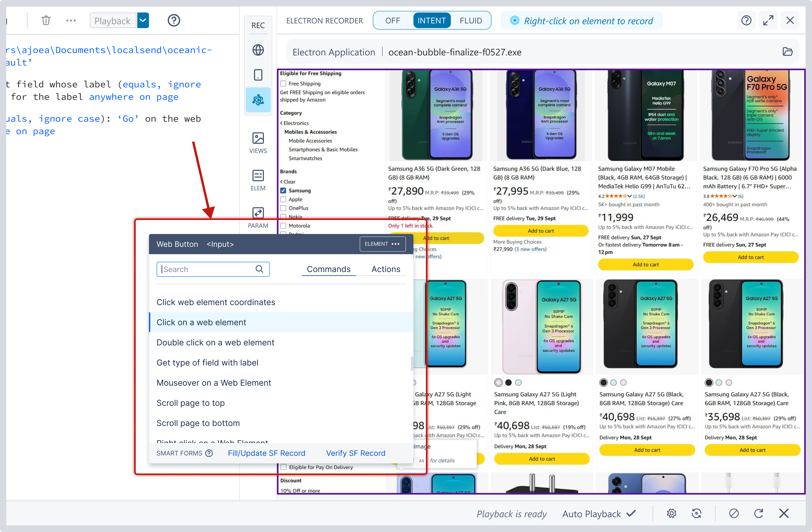The image size is (812, 532).
Task: Open the Playback dropdown arrow
Action: [x=143, y=21]
